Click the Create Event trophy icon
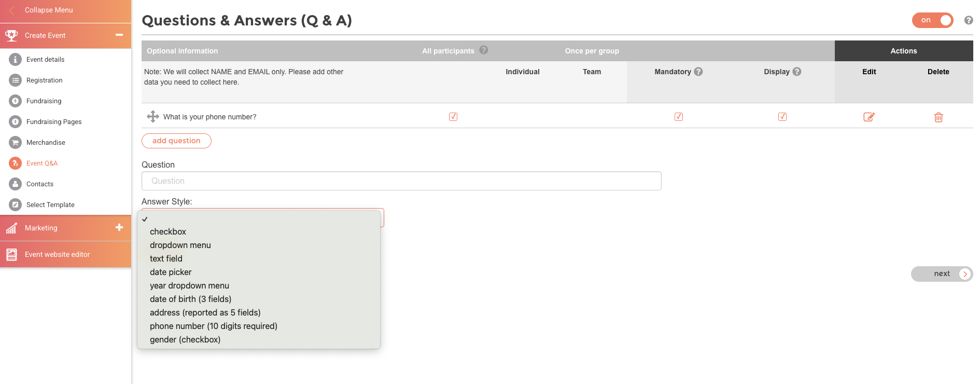980x384 pixels. tap(11, 35)
